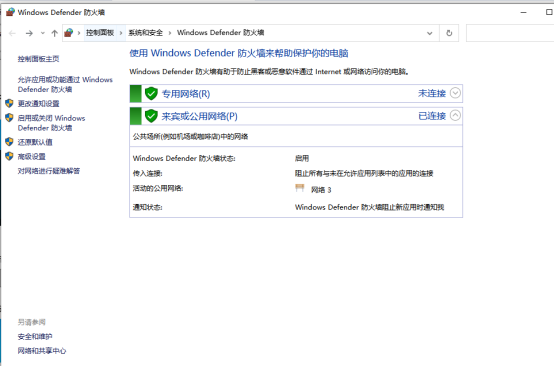Expand the 专用网络(R) section chevron

[x=455, y=93]
